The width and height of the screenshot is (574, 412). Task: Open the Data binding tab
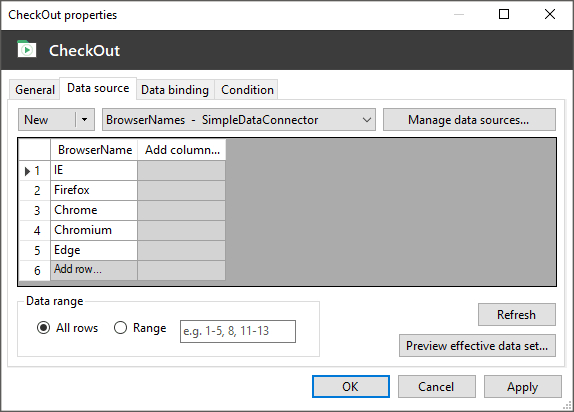point(175,90)
